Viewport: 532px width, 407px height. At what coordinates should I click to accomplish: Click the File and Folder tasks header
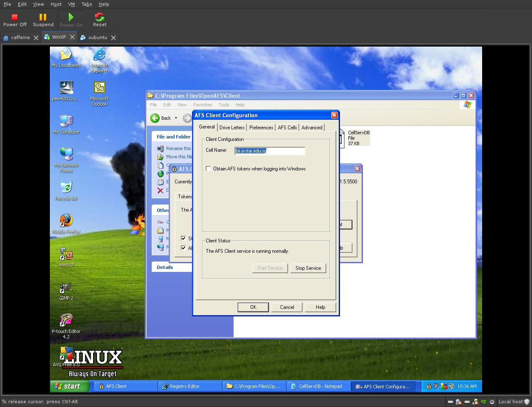click(172, 137)
